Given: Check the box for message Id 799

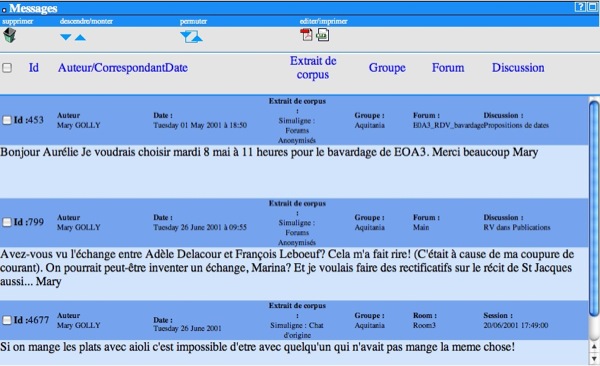Looking at the screenshot, I should tap(7, 222).
